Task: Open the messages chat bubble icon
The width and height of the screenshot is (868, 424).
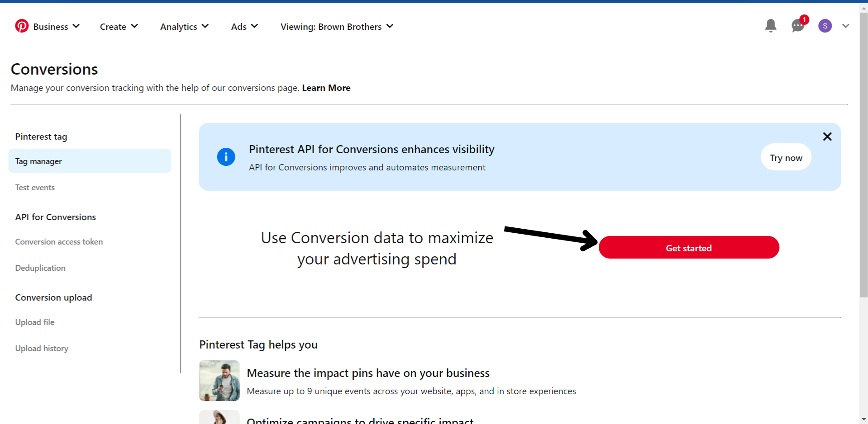Action: tap(798, 26)
